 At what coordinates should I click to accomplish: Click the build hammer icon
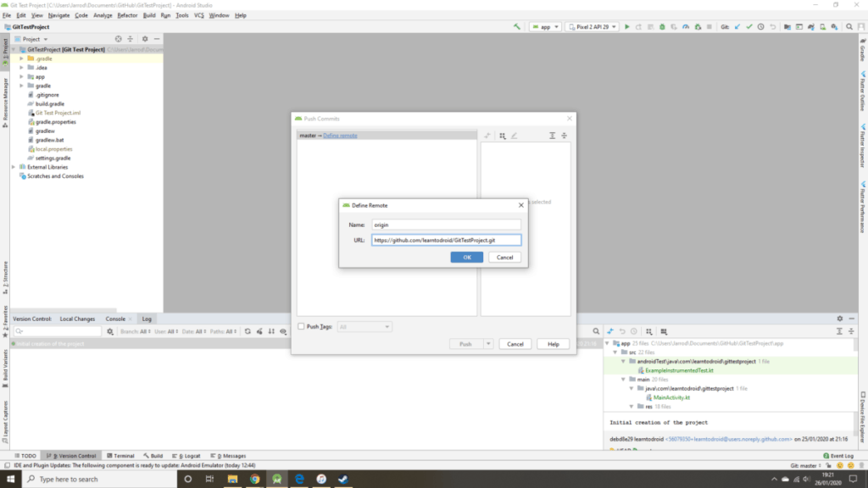coord(517,27)
